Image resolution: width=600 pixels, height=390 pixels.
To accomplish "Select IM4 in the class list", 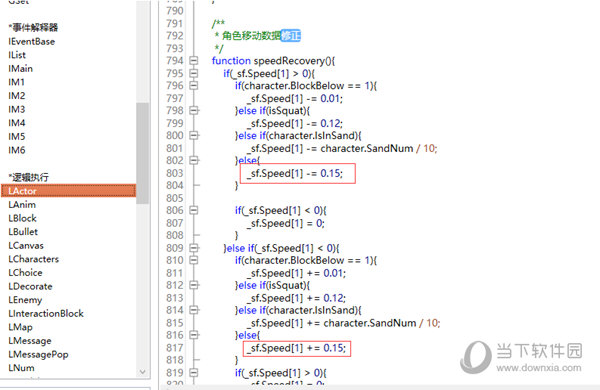I will click(16, 123).
